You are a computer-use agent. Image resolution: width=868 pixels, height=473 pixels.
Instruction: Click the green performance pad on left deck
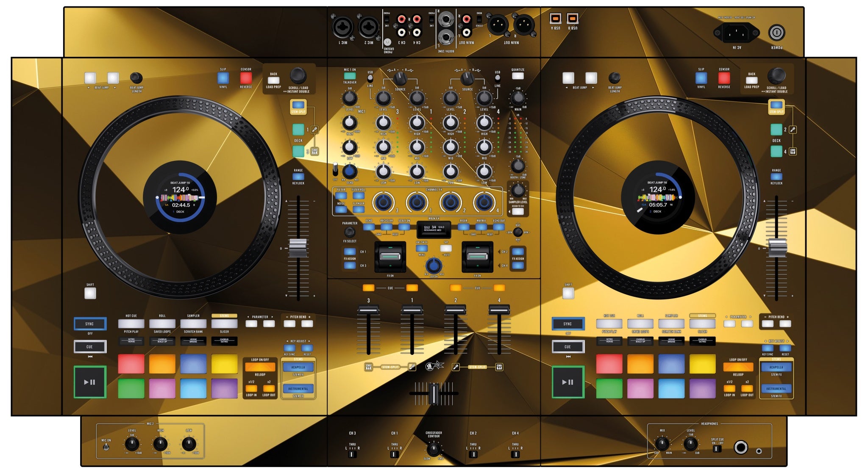[131, 388]
